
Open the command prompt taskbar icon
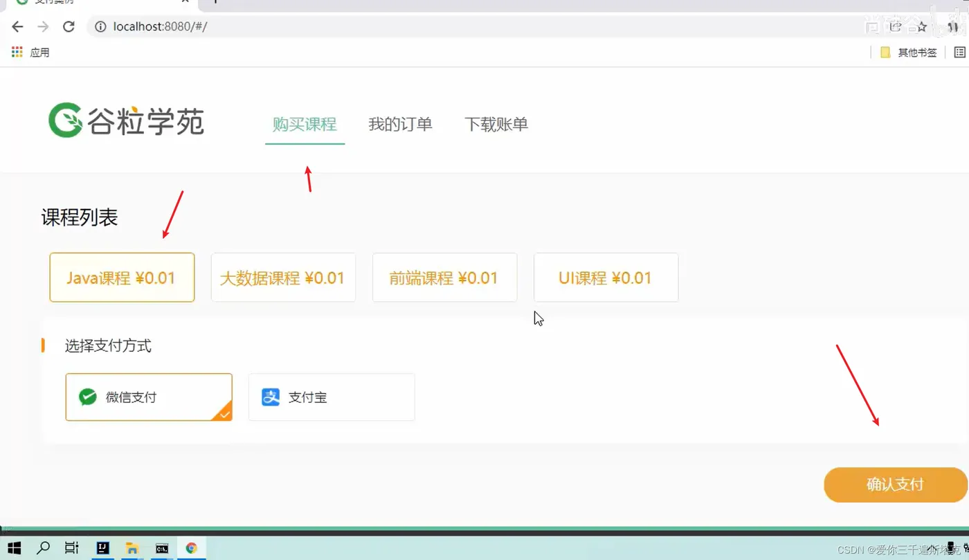(x=161, y=548)
